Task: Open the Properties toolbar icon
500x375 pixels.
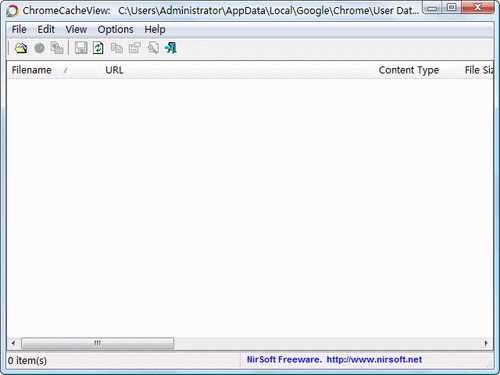Action: tap(135, 48)
